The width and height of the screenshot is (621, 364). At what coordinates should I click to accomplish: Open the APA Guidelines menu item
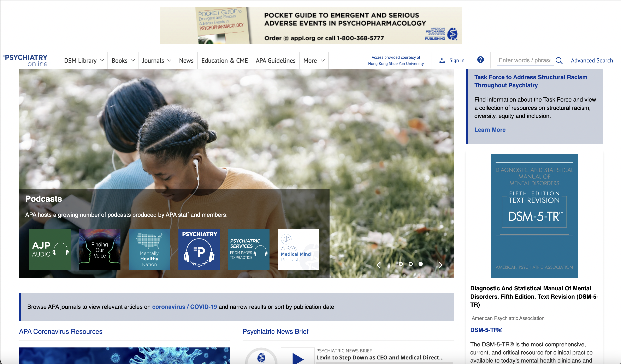click(x=275, y=61)
